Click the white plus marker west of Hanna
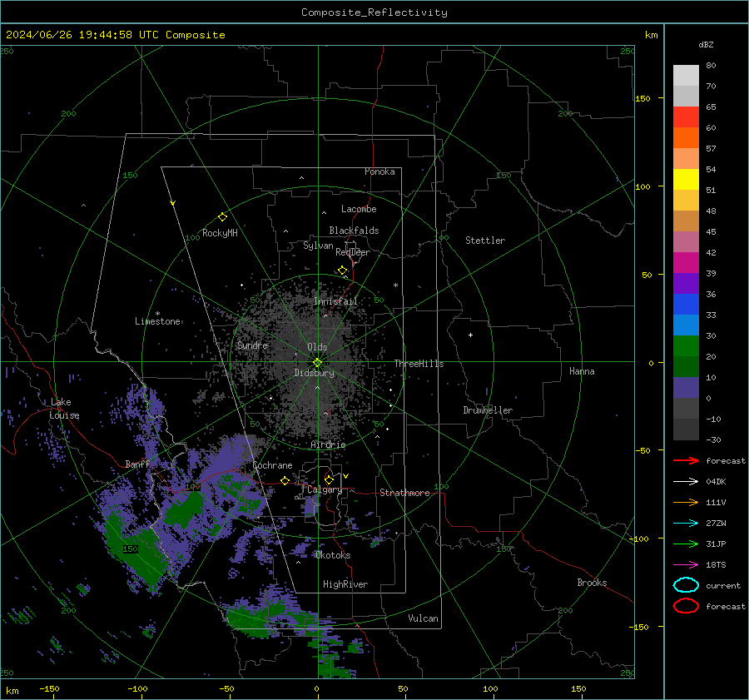The image size is (749, 700). point(470,335)
